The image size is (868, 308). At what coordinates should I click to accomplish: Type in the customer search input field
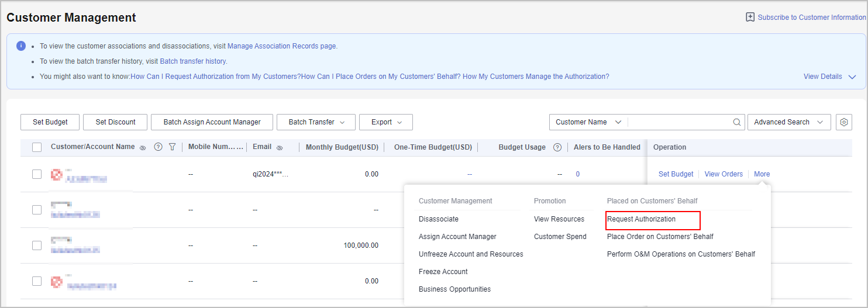[x=680, y=122]
